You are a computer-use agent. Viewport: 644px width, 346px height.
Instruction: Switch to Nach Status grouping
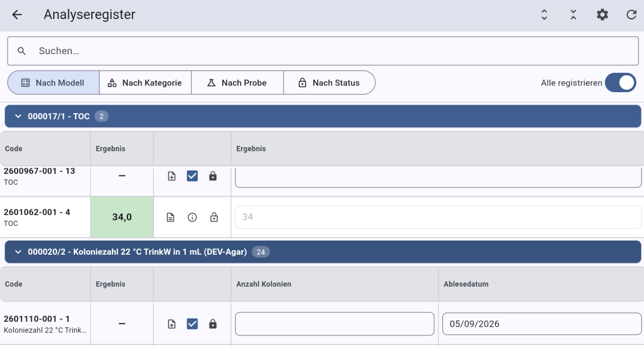329,83
